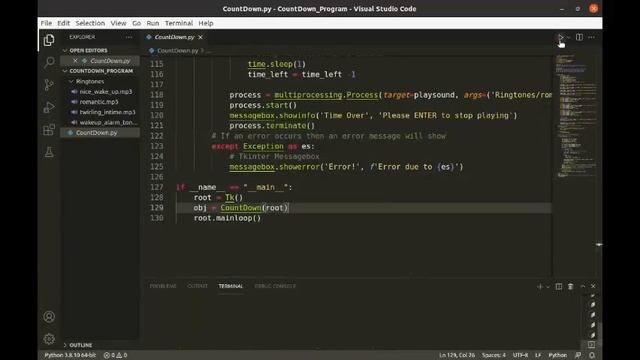Screen dimensions: 640x360
Task: Switch to the Output panel tab
Action: coord(198,286)
